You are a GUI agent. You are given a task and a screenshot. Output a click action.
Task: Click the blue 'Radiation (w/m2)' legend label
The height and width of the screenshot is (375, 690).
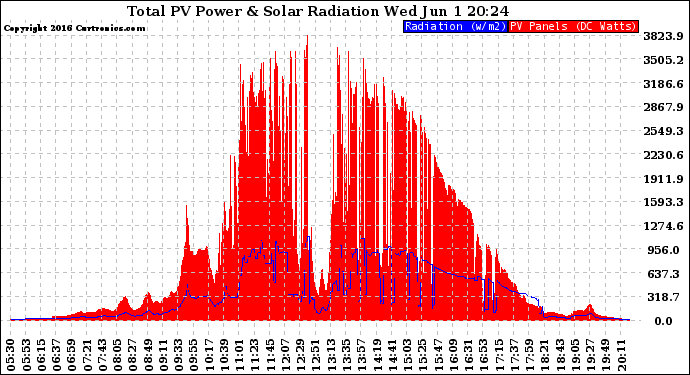point(455,26)
